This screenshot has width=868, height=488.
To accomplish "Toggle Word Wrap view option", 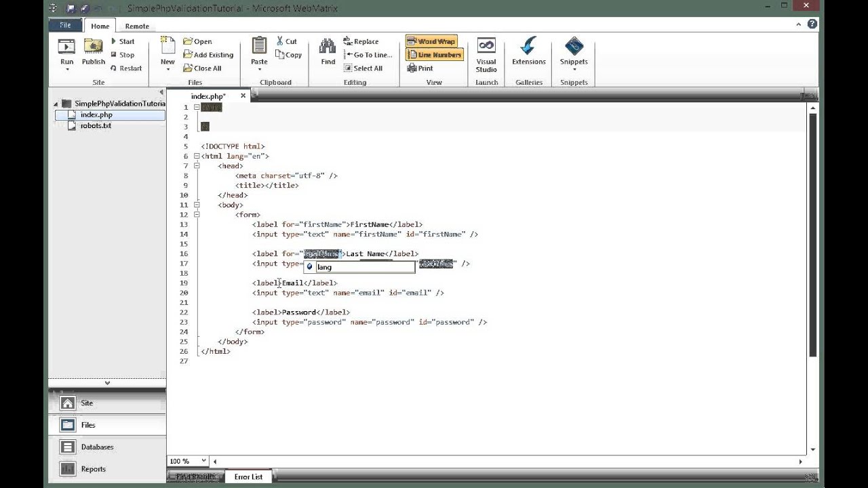I will pyautogui.click(x=431, y=41).
